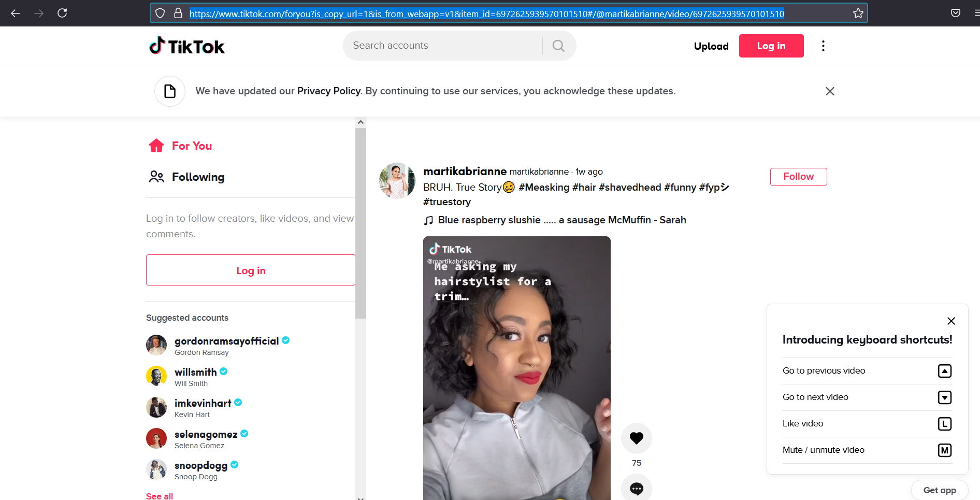
Task: Click the red Log in button in header
Action: (771, 46)
